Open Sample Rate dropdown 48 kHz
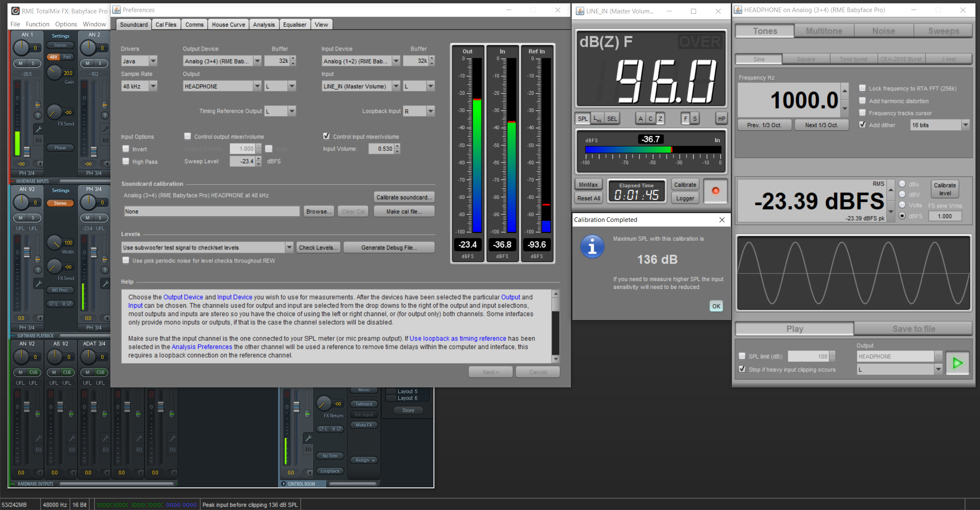Viewport: 980px width, 510px height. [x=139, y=86]
